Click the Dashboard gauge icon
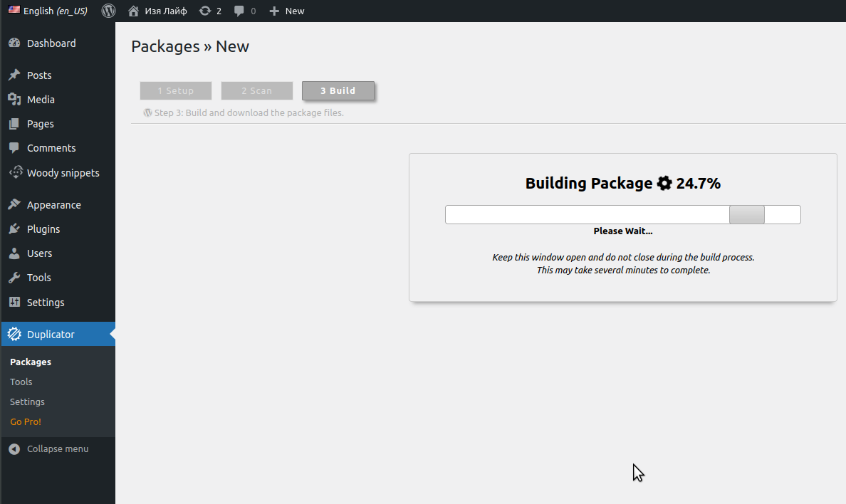This screenshot has height=504, width=846. pyautogui.click(x=14, y=43)
